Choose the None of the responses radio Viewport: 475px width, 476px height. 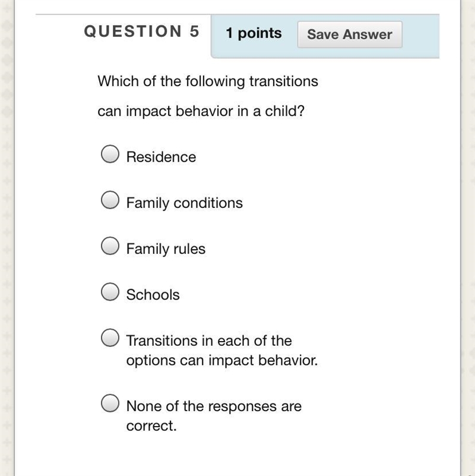(110, 403)
